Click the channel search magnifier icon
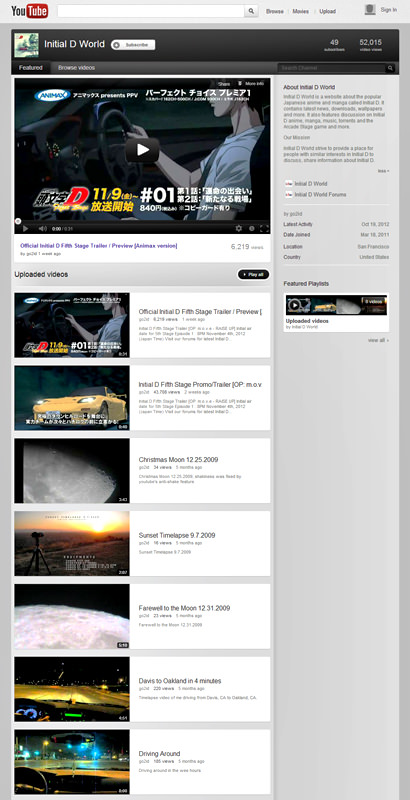 pyautogui.click(x=390, y=68)
